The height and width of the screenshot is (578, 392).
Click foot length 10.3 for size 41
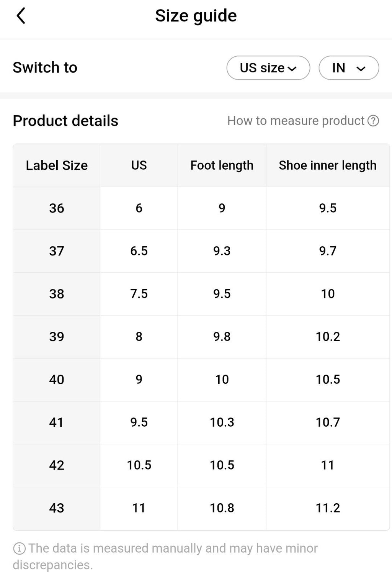pyautogui.click(x=222, y=422)
